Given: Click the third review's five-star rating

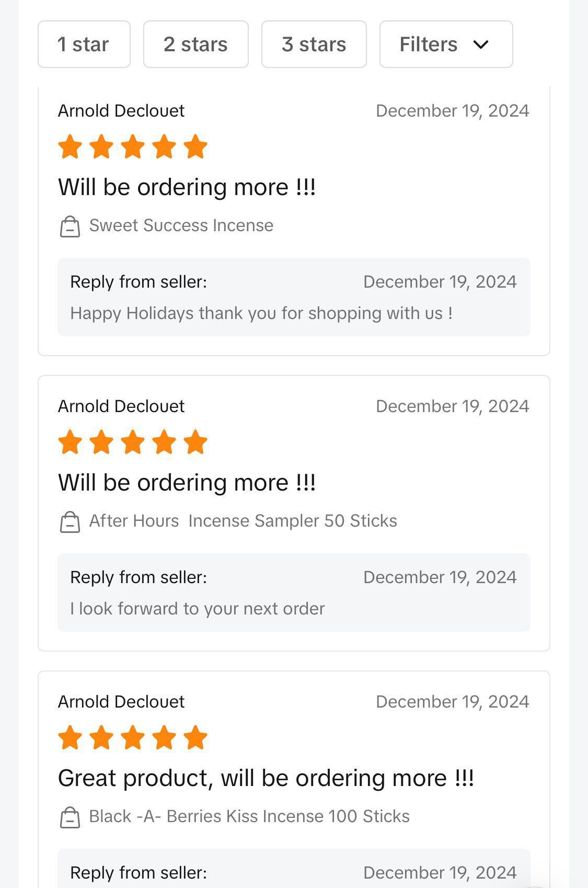Looking at the screenshot, I should click(x=133, y=737).
